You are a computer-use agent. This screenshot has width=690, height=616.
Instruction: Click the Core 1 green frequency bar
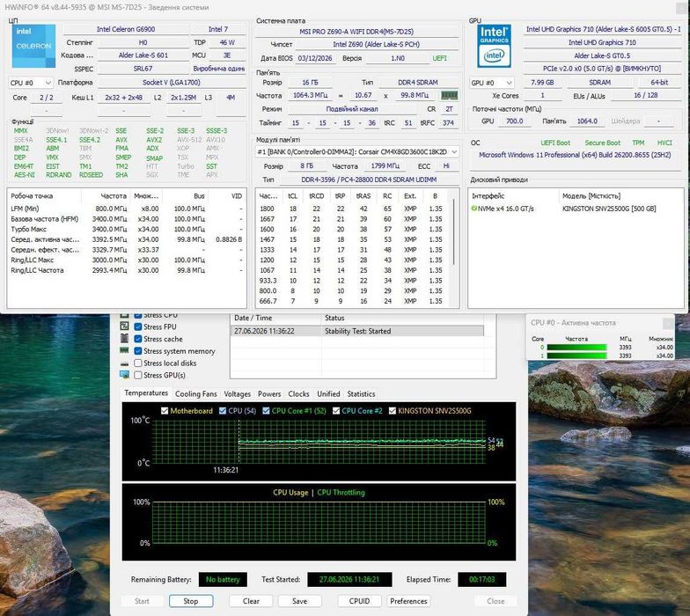click(x=576, y=356)
